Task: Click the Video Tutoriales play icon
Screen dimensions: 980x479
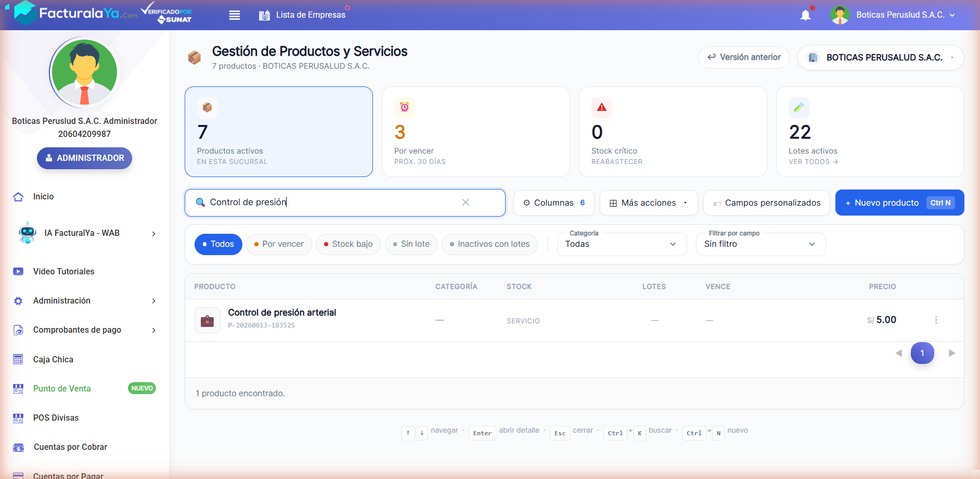Action: click(x=18, y=271)
